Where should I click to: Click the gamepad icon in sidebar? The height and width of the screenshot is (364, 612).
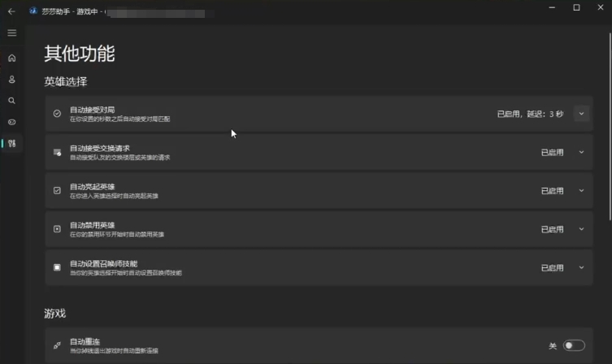click(x=11, y=122)
